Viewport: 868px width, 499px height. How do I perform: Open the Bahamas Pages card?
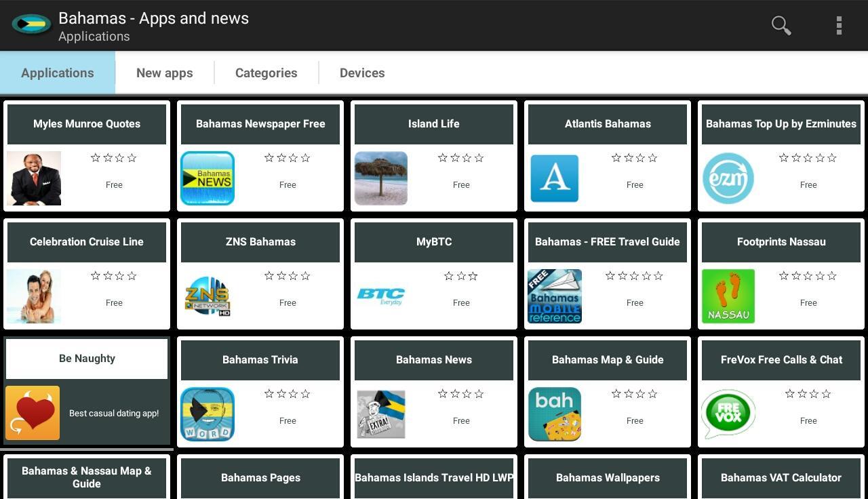click(260, 477)
